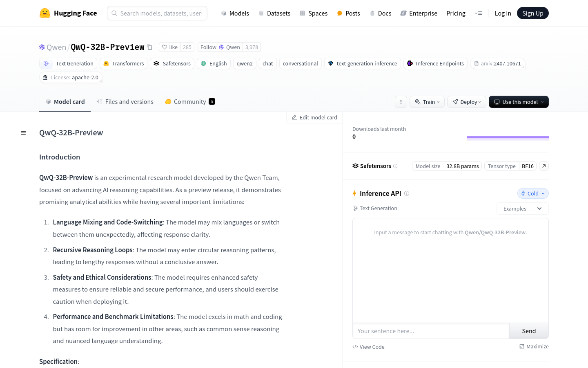Click the Send button
The width and height of the screenshot is (588, 368).
(529, 331)
